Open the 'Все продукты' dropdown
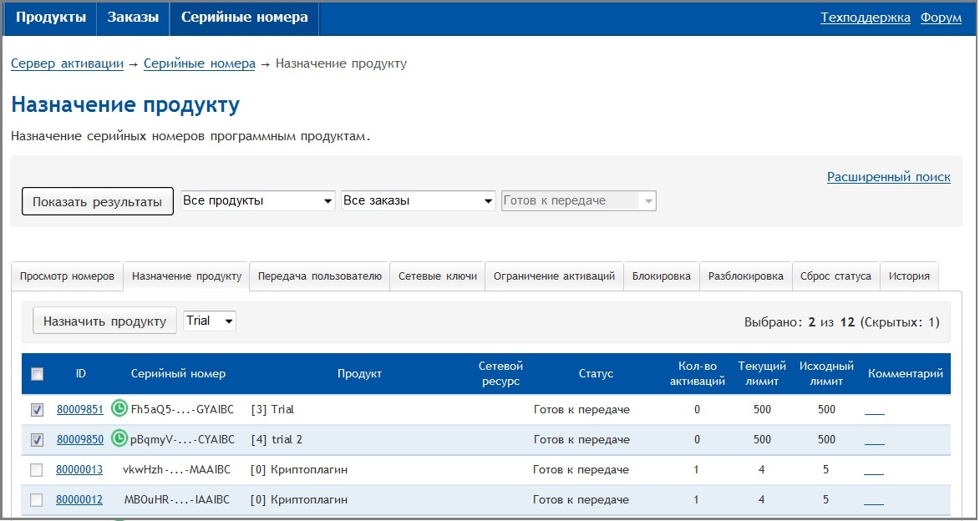The width and height of the screenshot is (980, 521). (x=258, y=201)
